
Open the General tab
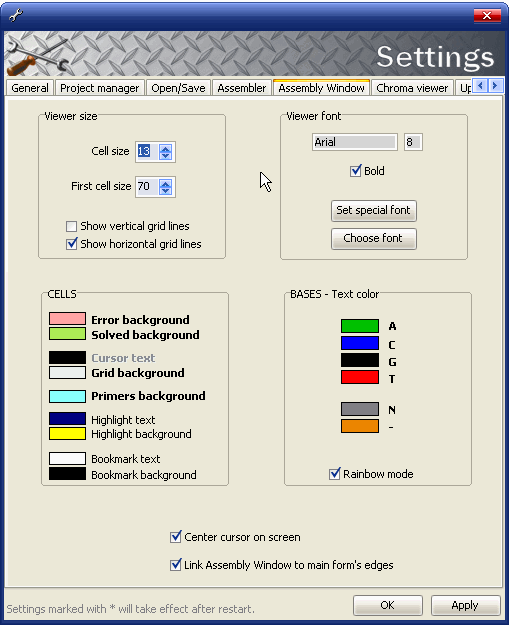(30, 88)
